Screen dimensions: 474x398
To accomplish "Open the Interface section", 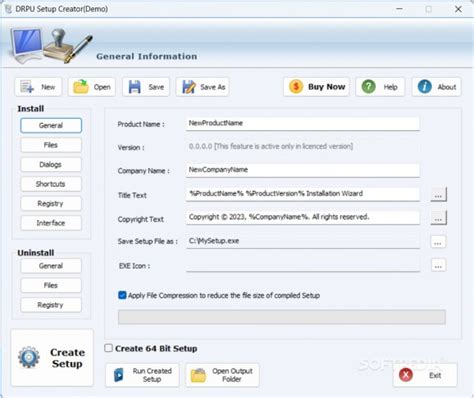I will point(51,223).
